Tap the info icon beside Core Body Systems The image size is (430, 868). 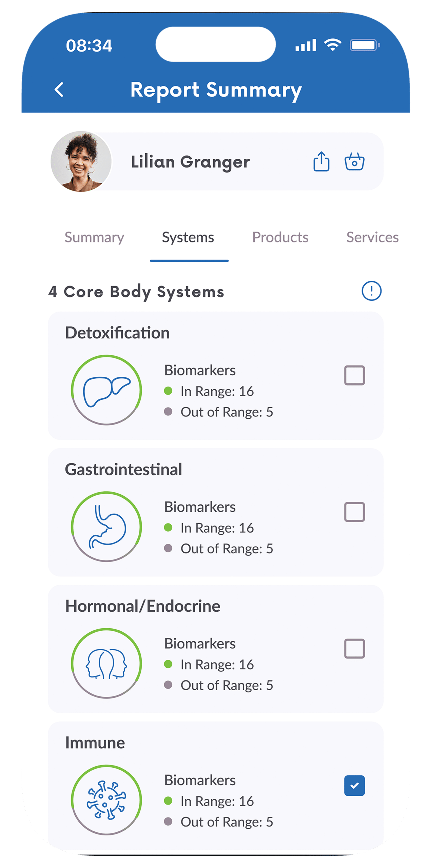(371, 291)
